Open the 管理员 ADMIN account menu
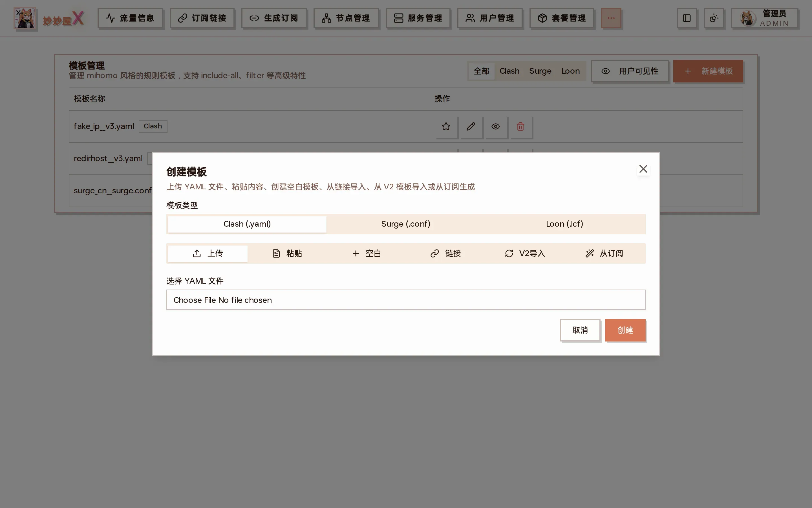Viewport: 812px width, 508px height. tap(764, 18)
